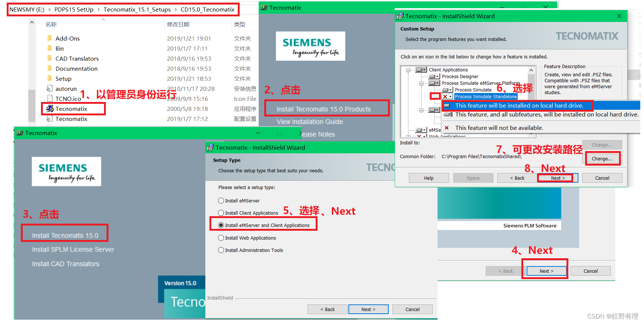
Task: Click the title icon of the lower-left Tecnomatix window
Action: point(20,133)
